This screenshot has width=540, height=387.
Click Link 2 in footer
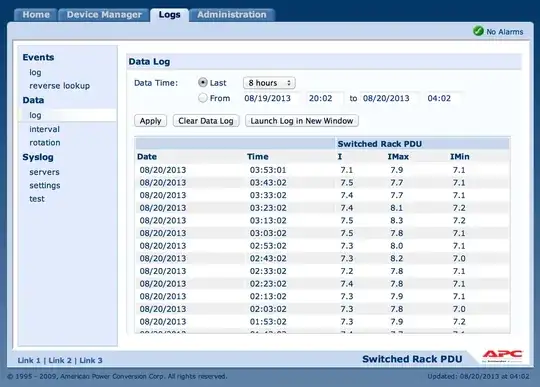click(x=60, y=360)
